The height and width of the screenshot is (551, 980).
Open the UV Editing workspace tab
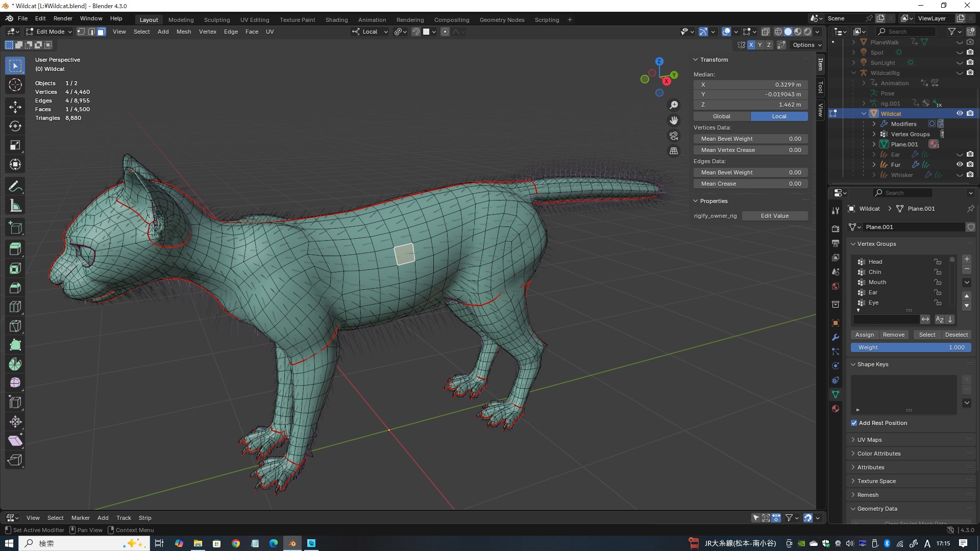[x=255, y=20]
